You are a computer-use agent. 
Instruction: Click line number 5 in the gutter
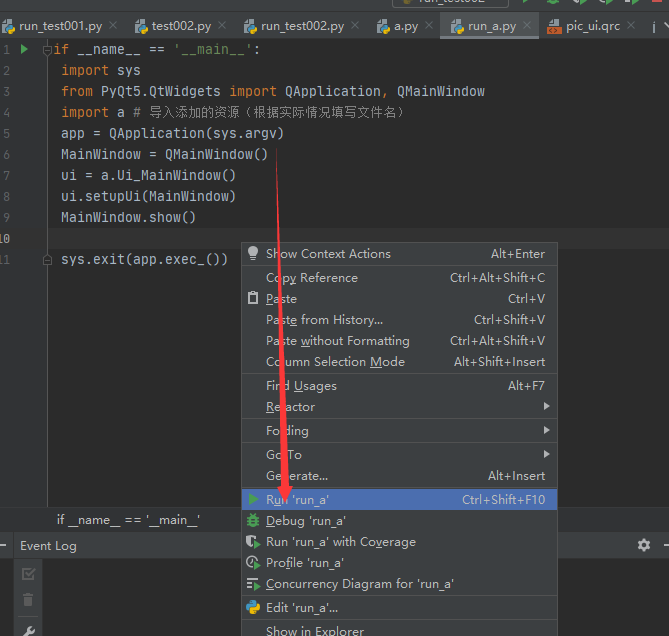pos(6,134)
